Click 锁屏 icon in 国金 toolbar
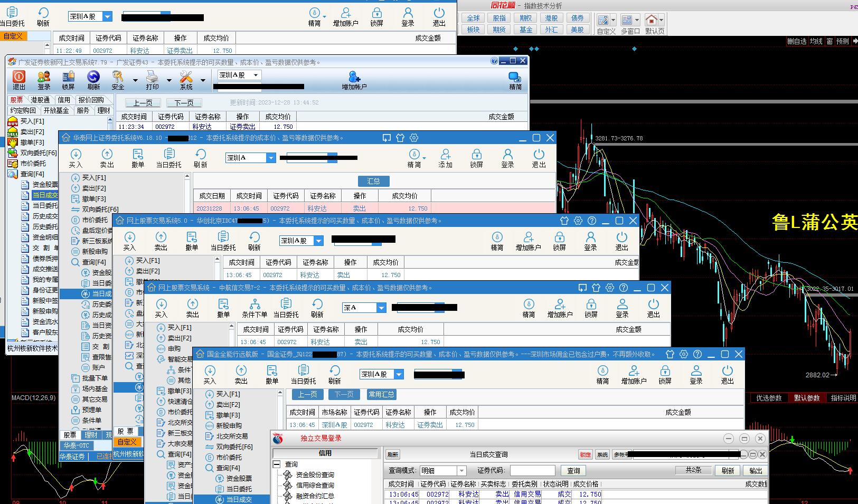This screenshot has height=504, width=858. [x=665, y=370]
